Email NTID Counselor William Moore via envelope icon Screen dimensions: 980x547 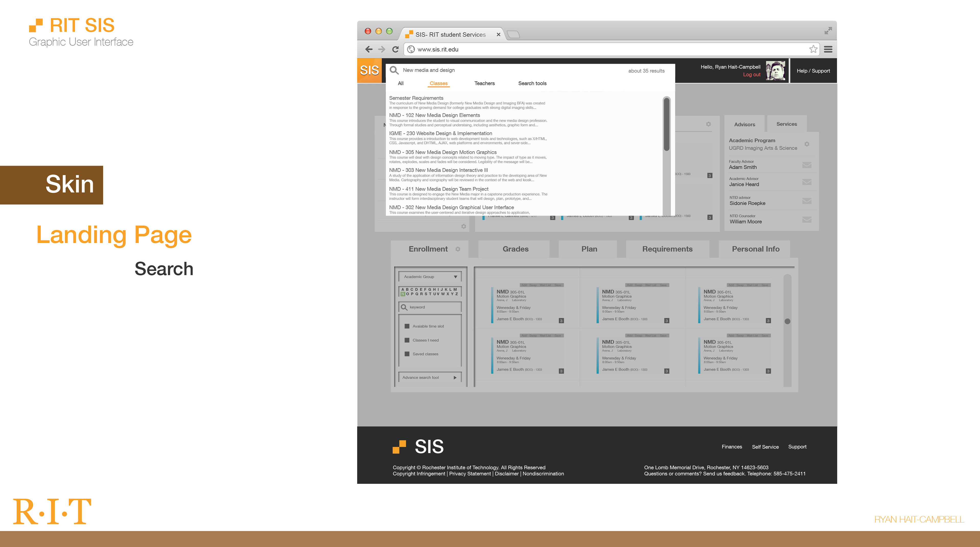click(807, 219)
